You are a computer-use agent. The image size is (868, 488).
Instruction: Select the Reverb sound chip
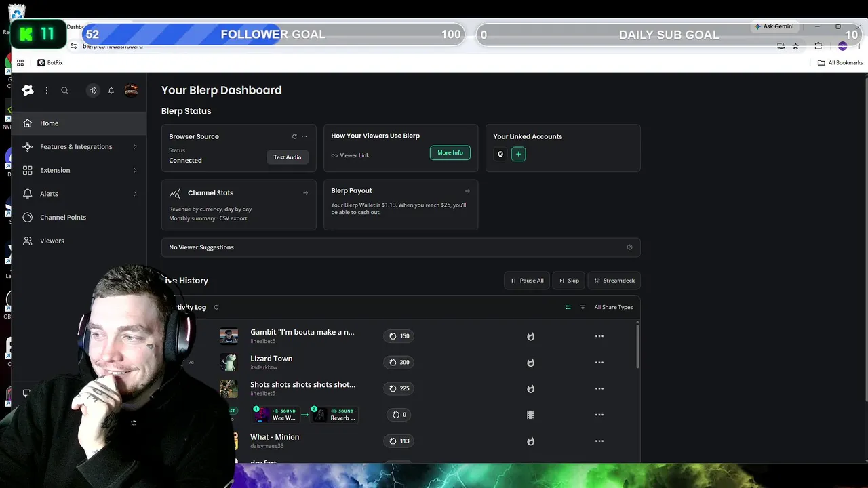(334, 414)
